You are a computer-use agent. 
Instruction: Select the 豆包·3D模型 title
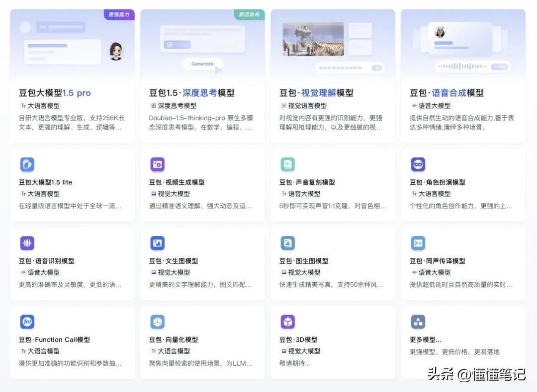[299, 340]
